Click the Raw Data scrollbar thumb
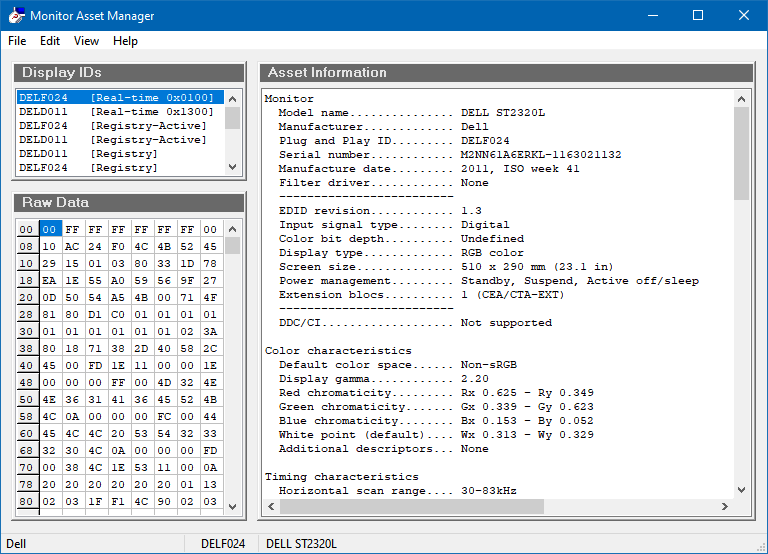 click(x=233, y=245)
